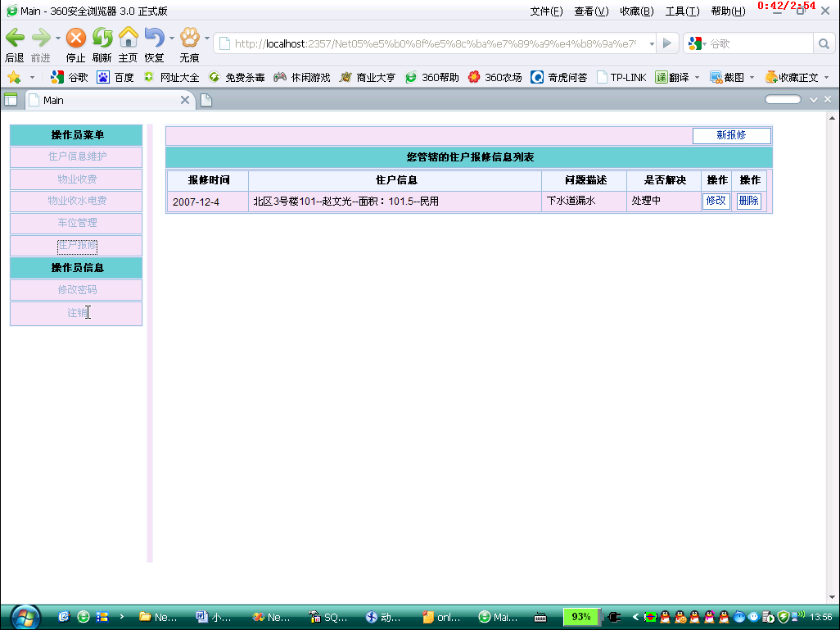Expand the 恢复 dropdown arrow
The height and width of the screenshot is (630, 840).
click(171, 38)
